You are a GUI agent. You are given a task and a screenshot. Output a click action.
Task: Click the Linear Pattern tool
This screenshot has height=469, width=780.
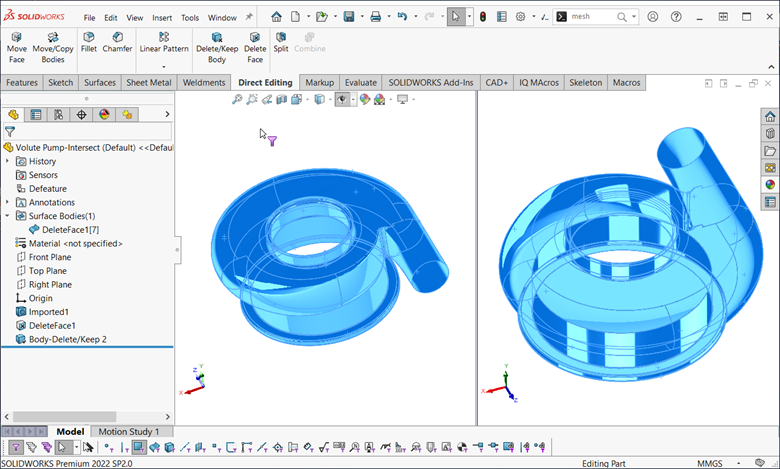coord(164,42)
